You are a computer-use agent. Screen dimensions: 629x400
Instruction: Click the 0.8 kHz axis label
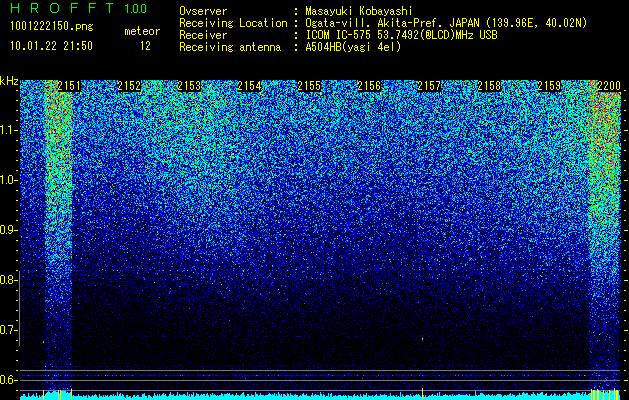pyautogui.click(x=8, y=280)
